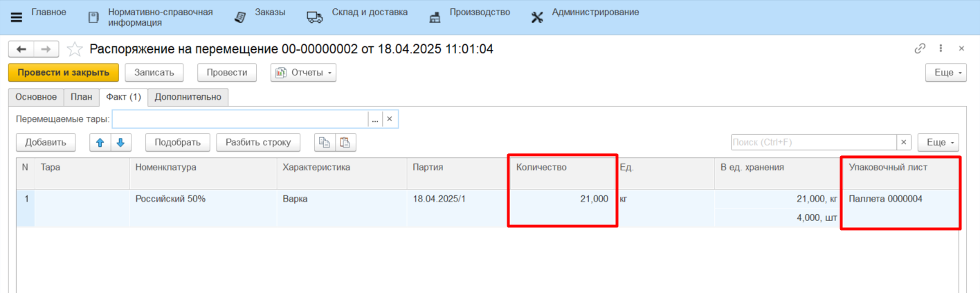980x293 pixels.
Task: Click the copy rows icon
Action: coord(324,143)
